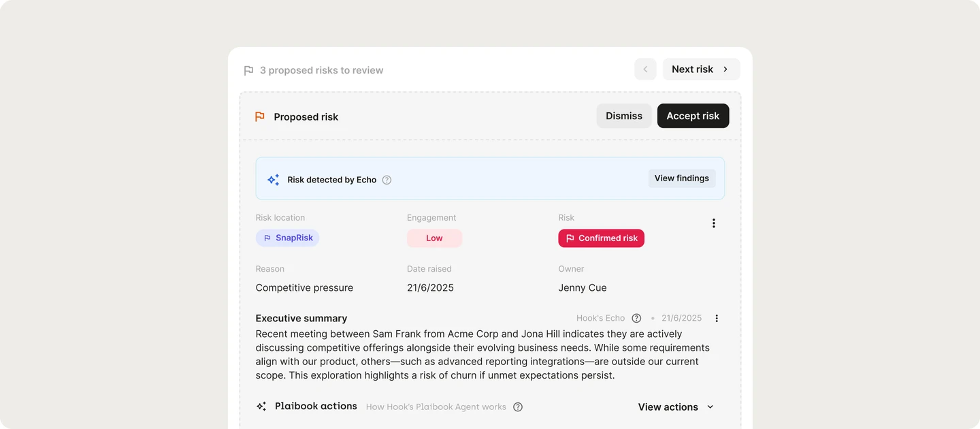Open the three-dot menu beside Risk field

pos(713,223)
